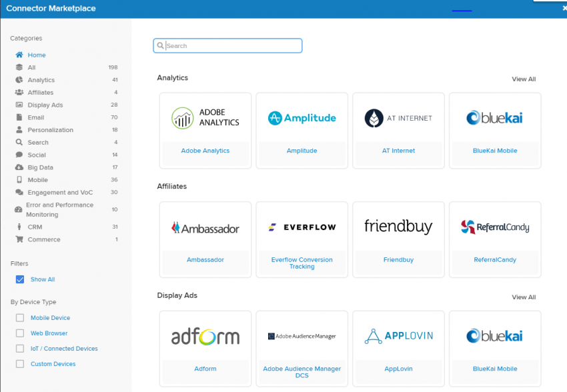Open the Amplitude connector tile
Viewport: 567px width, 392px height.
302,130
